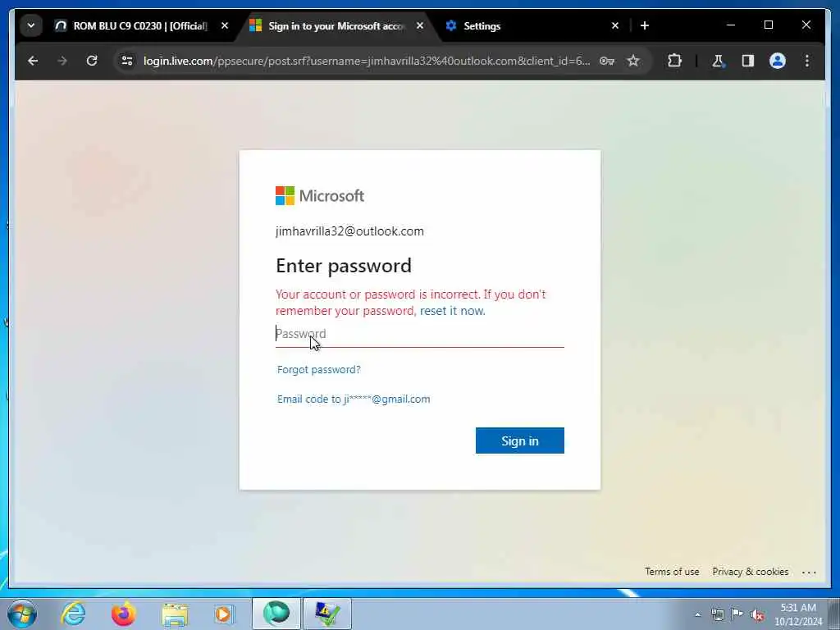Open the saved password key icon
Viewport: 840px width, 630px height.
pyautogui.click(x=606, y=61)
